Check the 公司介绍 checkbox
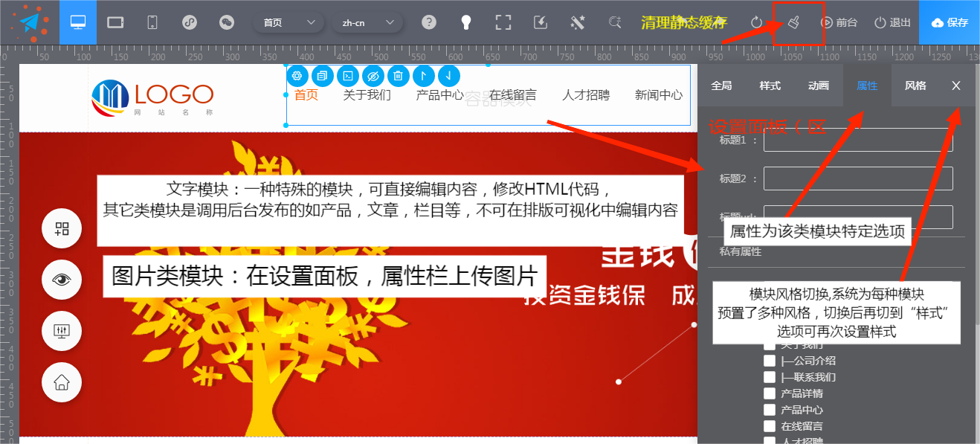Image resolution: width=980 pixels, height=444 pixels. point(770,361)
